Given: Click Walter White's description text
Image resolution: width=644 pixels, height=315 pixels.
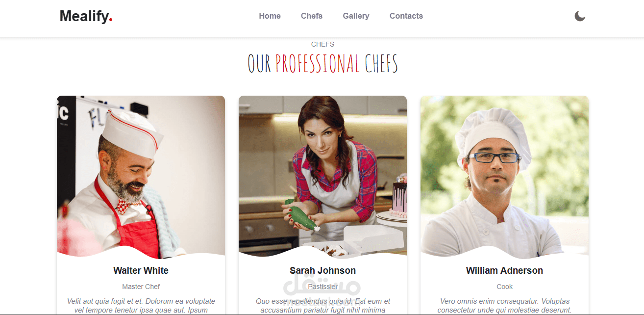Looking at the screenshot, I should [141, 306].
